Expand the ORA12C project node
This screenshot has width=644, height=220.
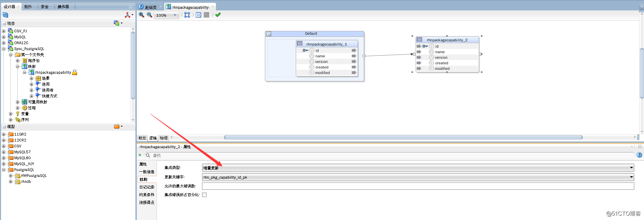(x=4, y=43)
